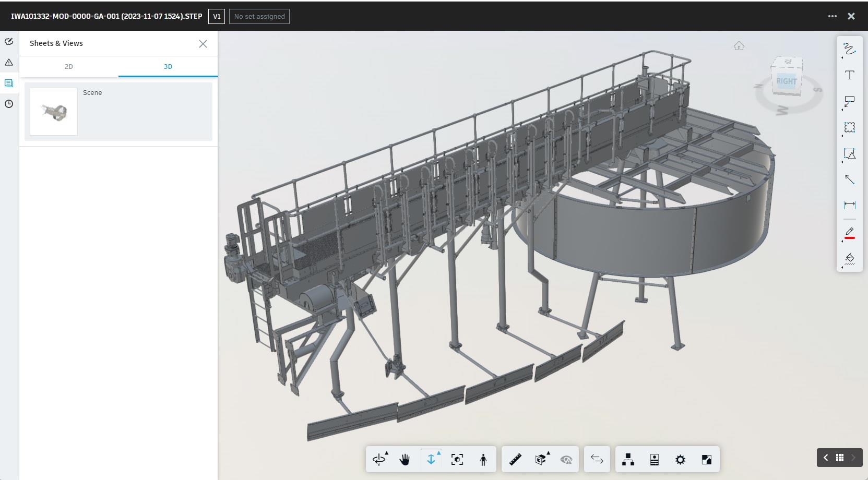Toggle full screen view mode
The image size is (868, 480).
click(706, 460)
